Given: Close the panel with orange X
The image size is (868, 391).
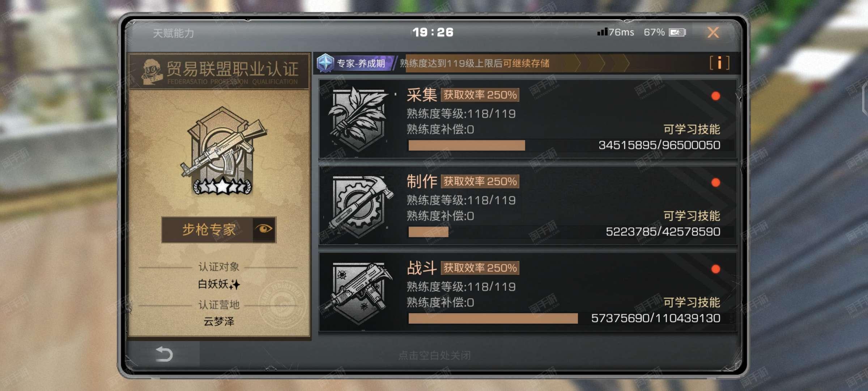Looking at the screenshot, I should [x=713, y=33].
